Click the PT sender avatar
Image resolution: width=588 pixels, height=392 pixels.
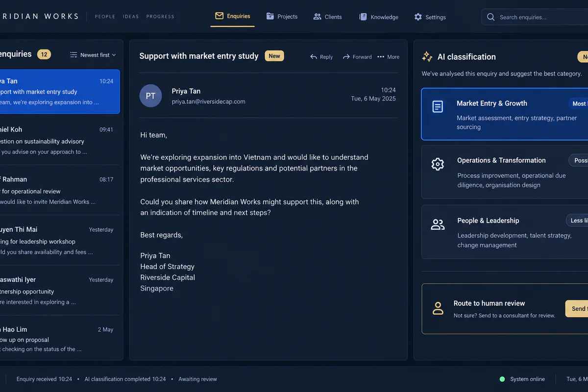[150, 96]
